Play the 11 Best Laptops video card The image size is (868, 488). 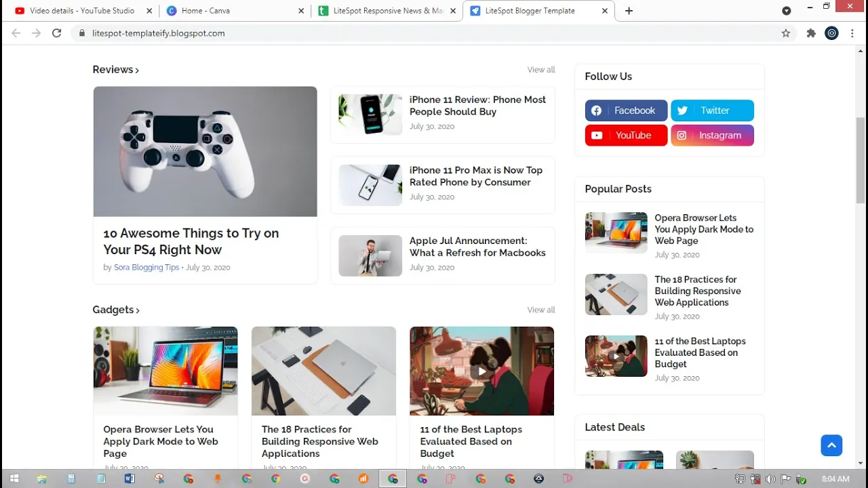click(x=482, y=371)
